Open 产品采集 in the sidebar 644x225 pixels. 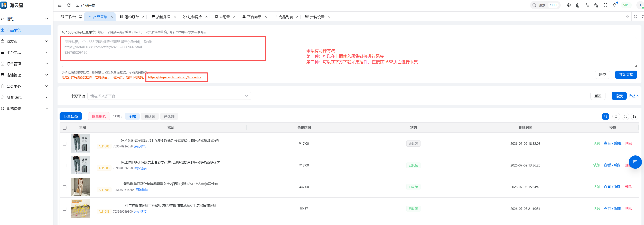coord(25,30)
